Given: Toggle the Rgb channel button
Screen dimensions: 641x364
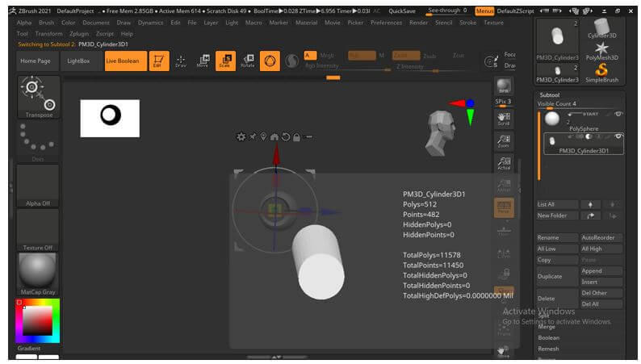Looking at the screenshot, I should tap(362, 55).
